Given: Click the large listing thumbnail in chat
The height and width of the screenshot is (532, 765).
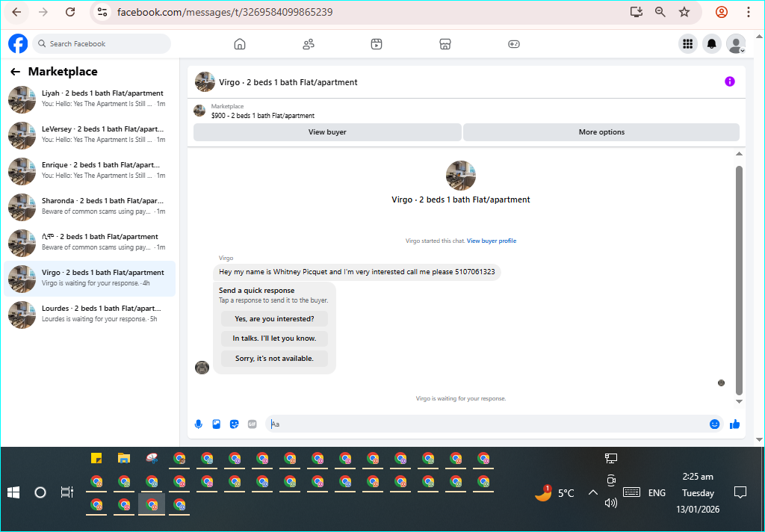Looking at the screenshot, I should (x=460, y=176).
